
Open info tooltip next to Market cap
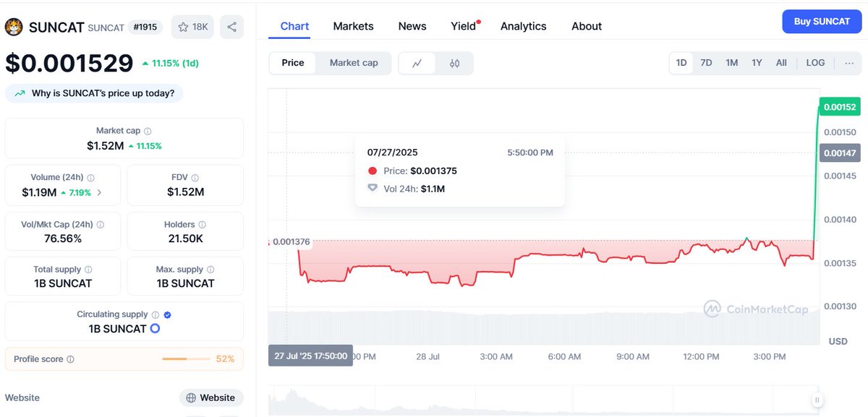(x=148, y=131)
